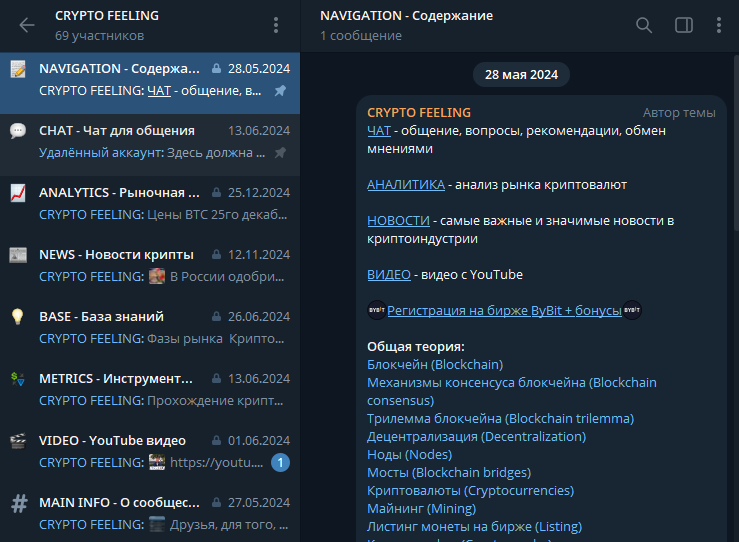Click the lock icon on VIDEO topic
The image size is (739, 542).
[216, 440]
